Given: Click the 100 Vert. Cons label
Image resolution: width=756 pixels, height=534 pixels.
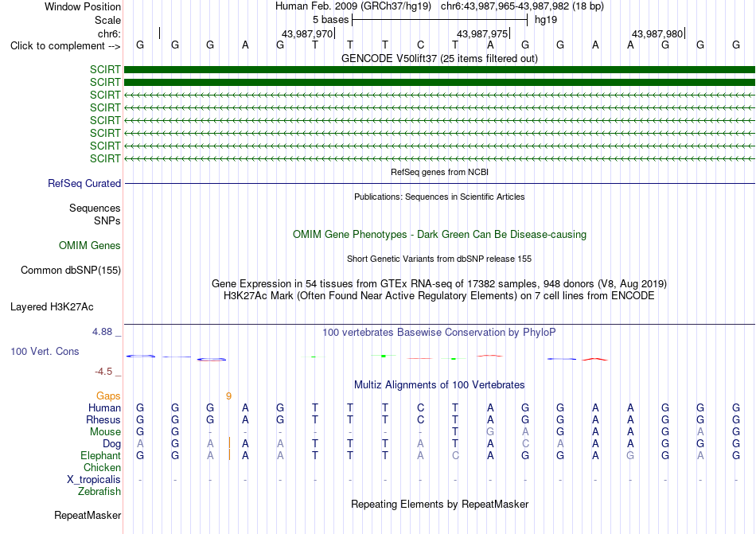Looking at the screenshot, I should click(45, 351).
